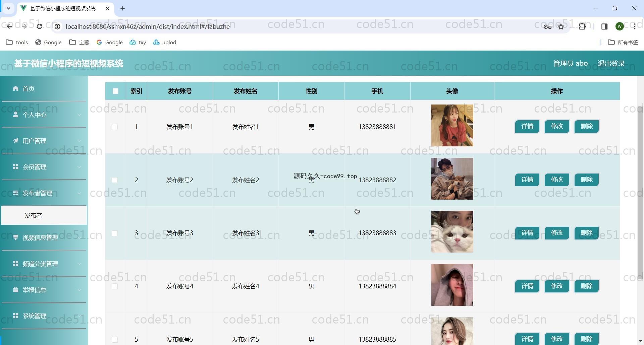Open avatar thumbnail of 发布姓名1
This screenshot has width=644, height=345.
pos(452,125)
